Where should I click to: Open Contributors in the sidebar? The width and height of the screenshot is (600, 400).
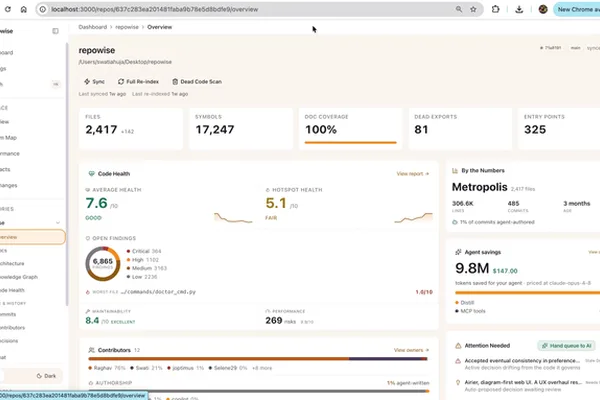tap(13, 328)
